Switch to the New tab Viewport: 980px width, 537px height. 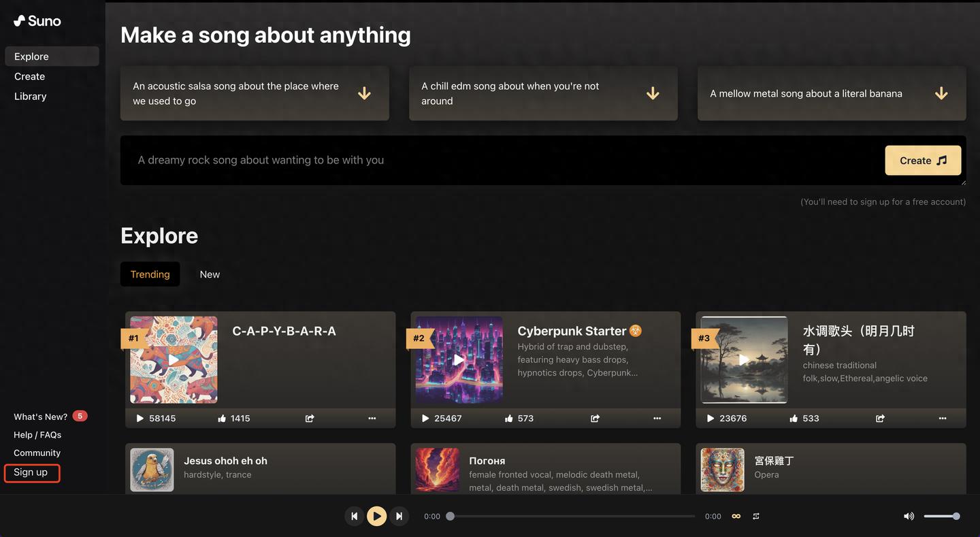pyautogui.click(x=210, y=274)
